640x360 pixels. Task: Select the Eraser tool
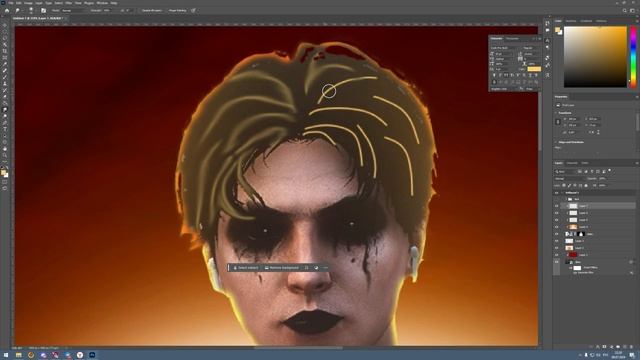coord(5,97)
